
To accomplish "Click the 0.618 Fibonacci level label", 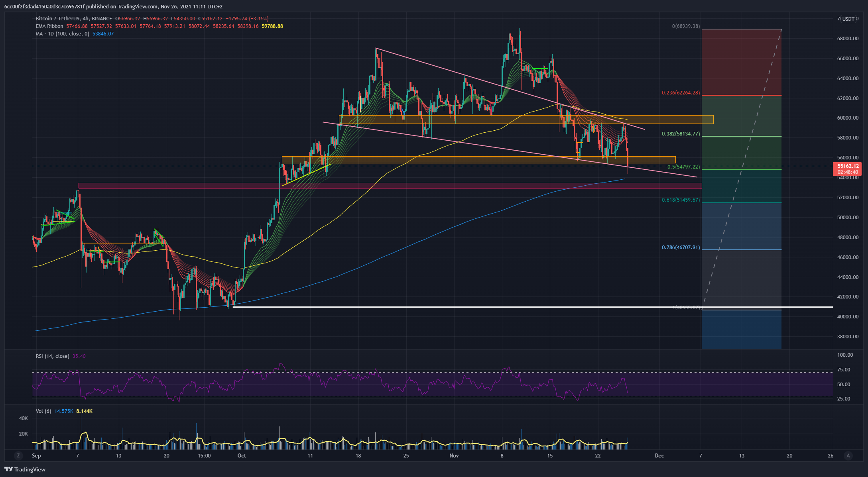I will point(681,200).
